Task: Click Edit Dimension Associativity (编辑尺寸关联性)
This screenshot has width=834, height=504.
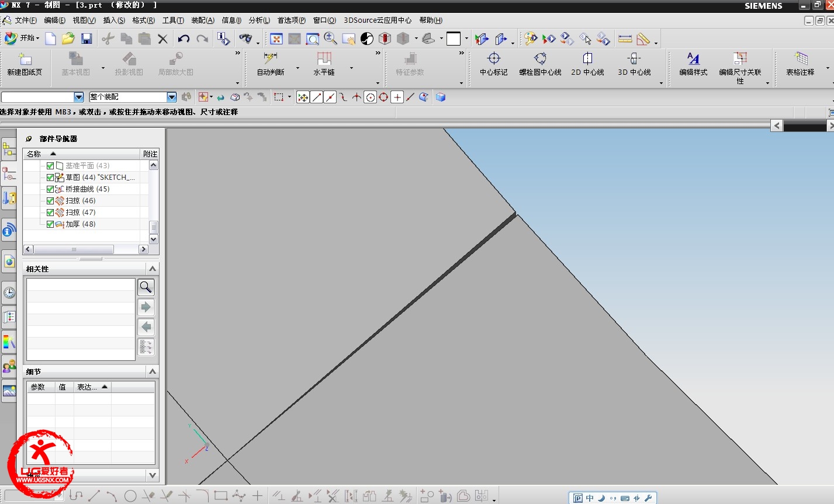Action: point(740,68)
